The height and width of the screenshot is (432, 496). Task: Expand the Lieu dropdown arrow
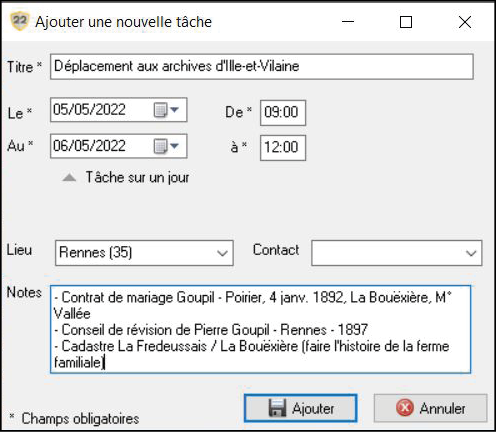[222, 253]
